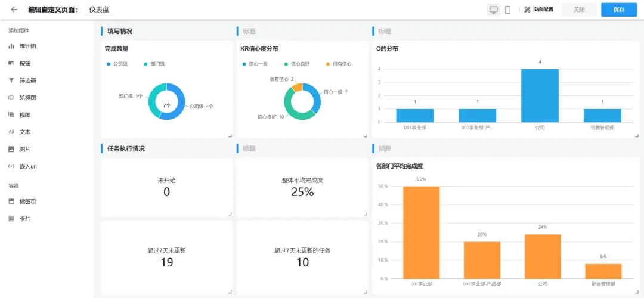Add a 统计图 component
The width and height of the screenshot is (644, 298).
pos(23,46)
